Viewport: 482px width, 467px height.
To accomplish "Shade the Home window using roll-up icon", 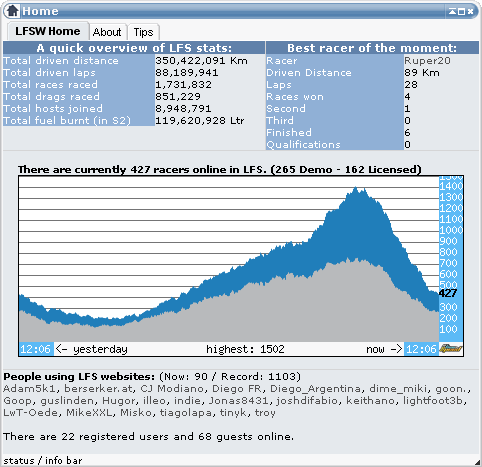I will point(452,12).
